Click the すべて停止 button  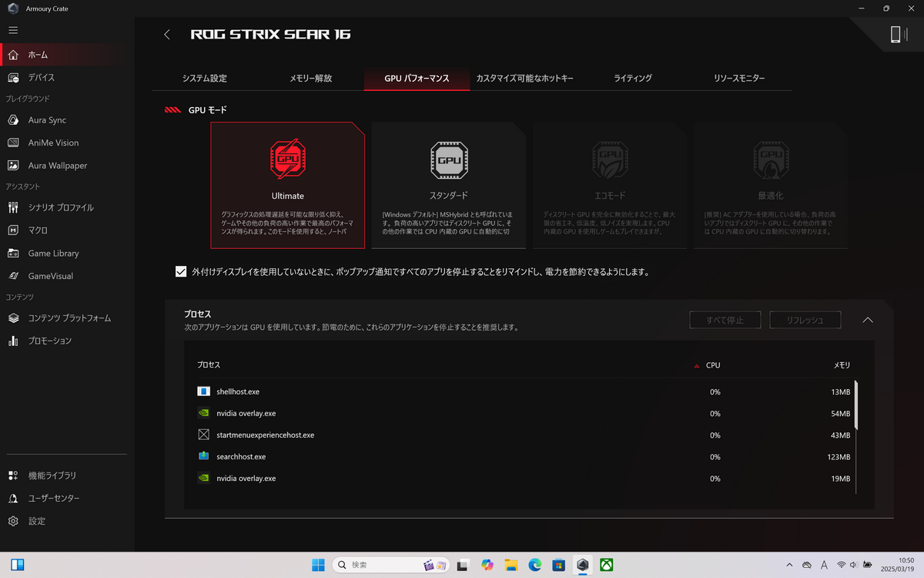pos(725,320)
